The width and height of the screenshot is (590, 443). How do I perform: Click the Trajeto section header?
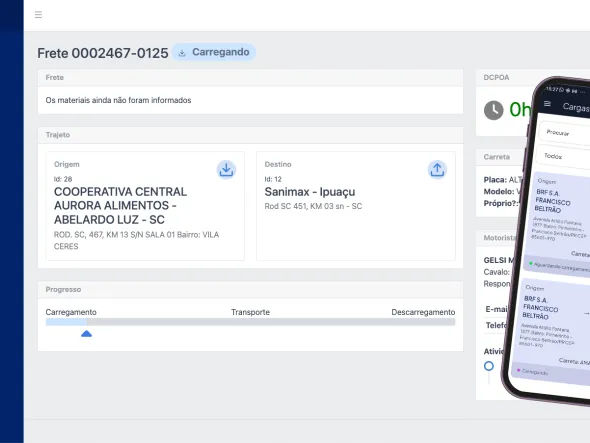pyautogui.click(x=250, y=135)
